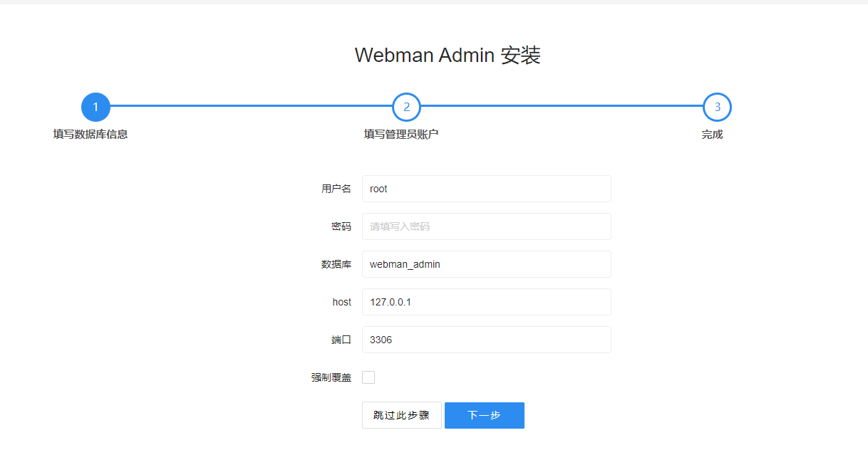This screenshot has height=455, width=868.
Task: Click the 密码 field label
Action: coord(341,226)
